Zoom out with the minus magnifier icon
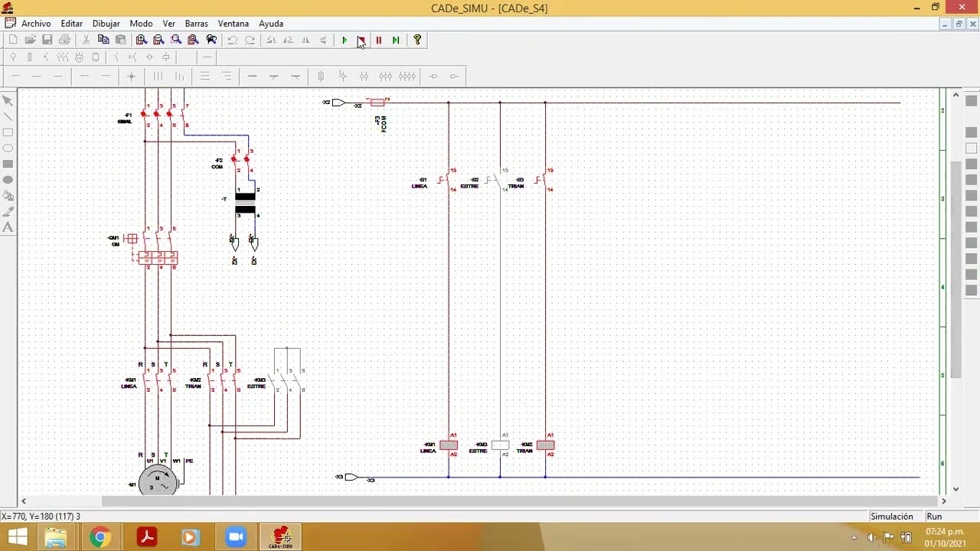Viewport: 980px width, 551px height. coord(158,40)
